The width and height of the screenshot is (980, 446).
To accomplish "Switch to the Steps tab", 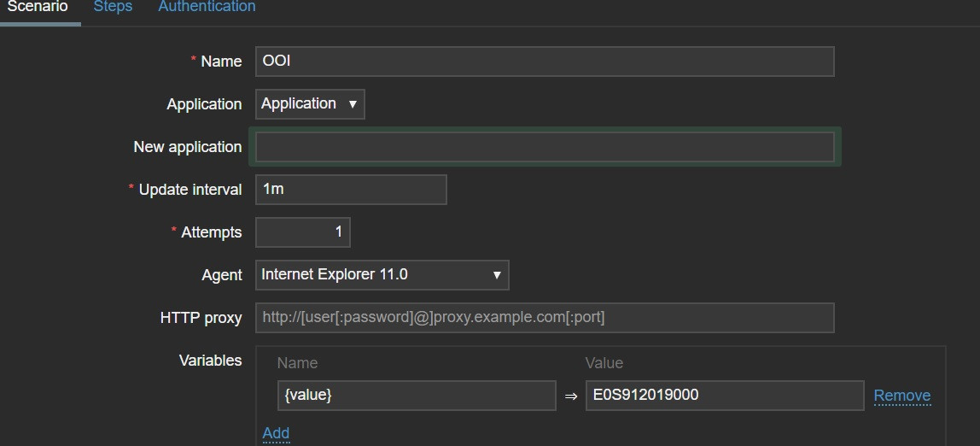I will point(113,7).
